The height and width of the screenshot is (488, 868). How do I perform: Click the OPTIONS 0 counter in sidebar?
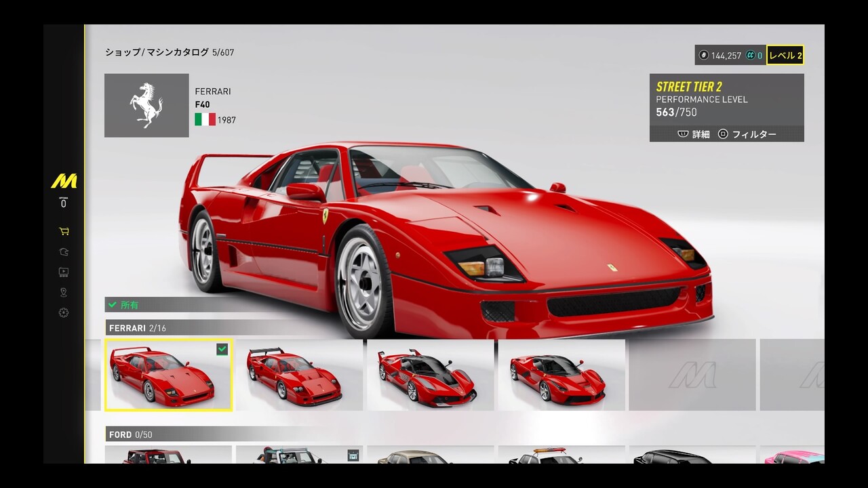(64, 202)
